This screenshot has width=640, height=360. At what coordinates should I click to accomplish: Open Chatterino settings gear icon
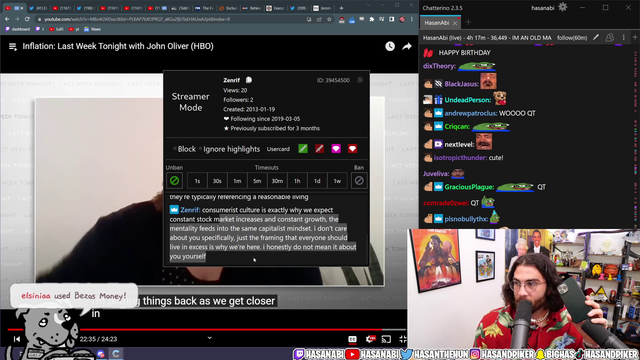562,7
